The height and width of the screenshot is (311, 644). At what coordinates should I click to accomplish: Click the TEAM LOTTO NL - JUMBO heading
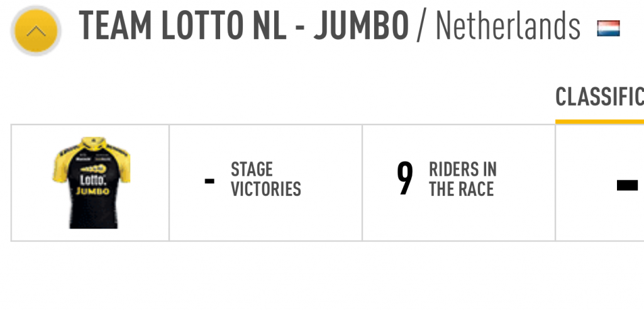pyautogui.click(x=244, y=26)
